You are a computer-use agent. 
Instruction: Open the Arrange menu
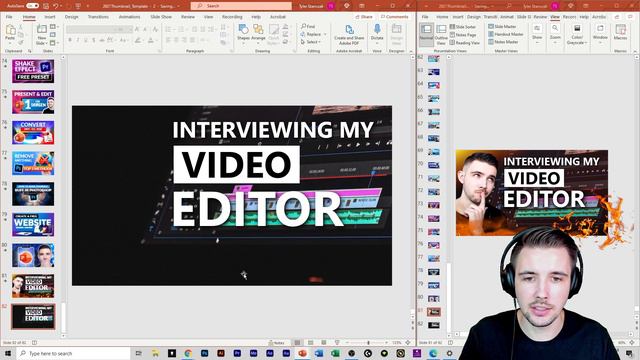pos(258,33)
